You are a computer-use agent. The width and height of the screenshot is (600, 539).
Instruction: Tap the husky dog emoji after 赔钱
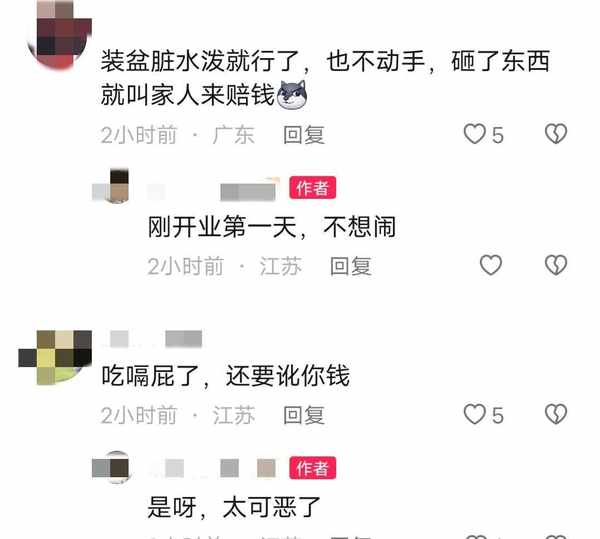pos(292,94)
